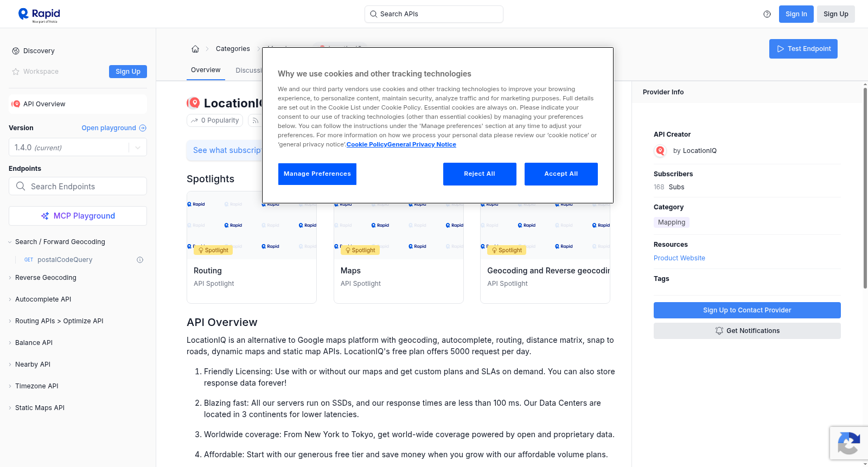The width and height of the screenshot is (868, 467).
Task: Click the See what subscription banner
Action: [x=225, y=150]
